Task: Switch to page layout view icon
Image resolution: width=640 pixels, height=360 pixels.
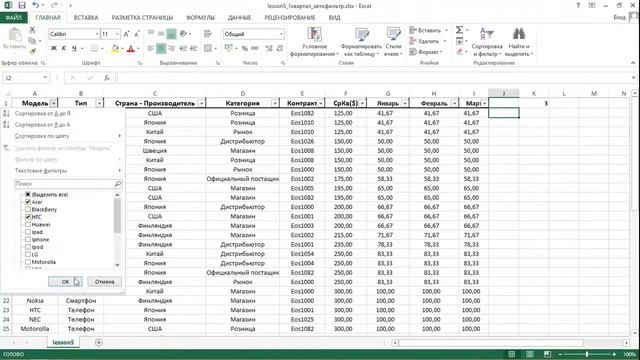Action: click(x=529, y=354)
